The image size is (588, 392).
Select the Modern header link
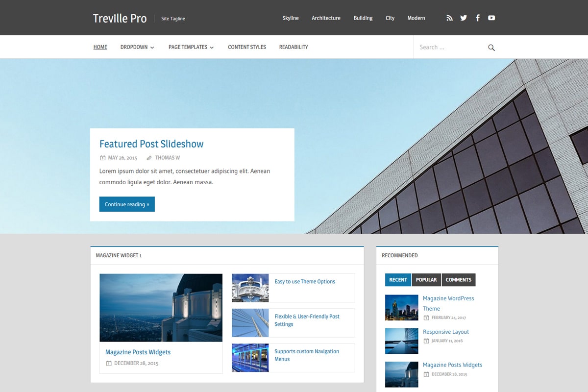(416, 18)
